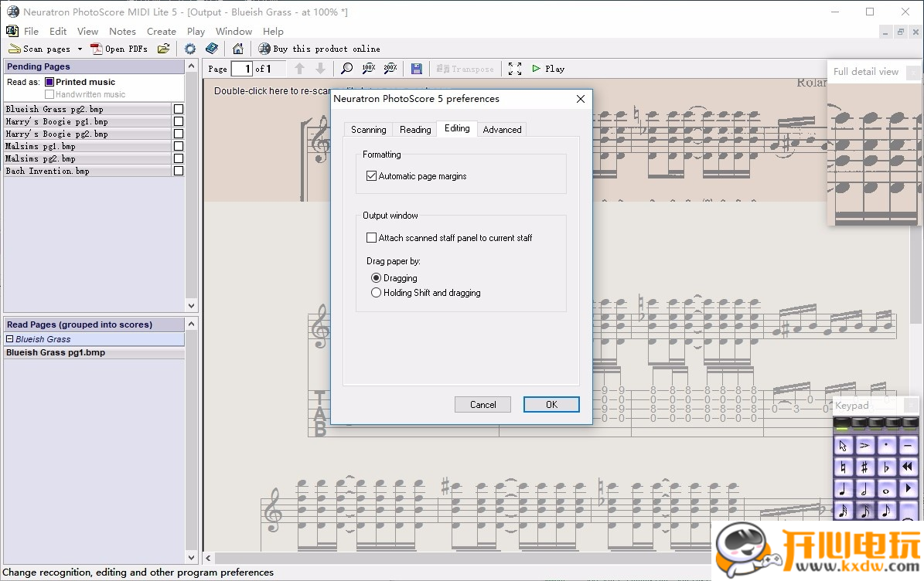Open the Notes menu

pos(122,32)
